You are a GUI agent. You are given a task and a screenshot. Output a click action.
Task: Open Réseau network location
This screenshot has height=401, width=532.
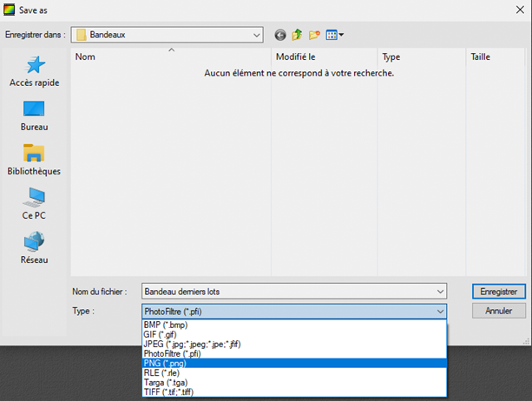pos(34,248)
